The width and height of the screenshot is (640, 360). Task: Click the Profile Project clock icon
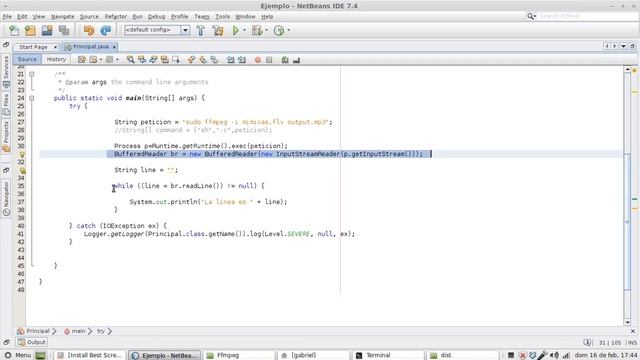coord(279,30)
